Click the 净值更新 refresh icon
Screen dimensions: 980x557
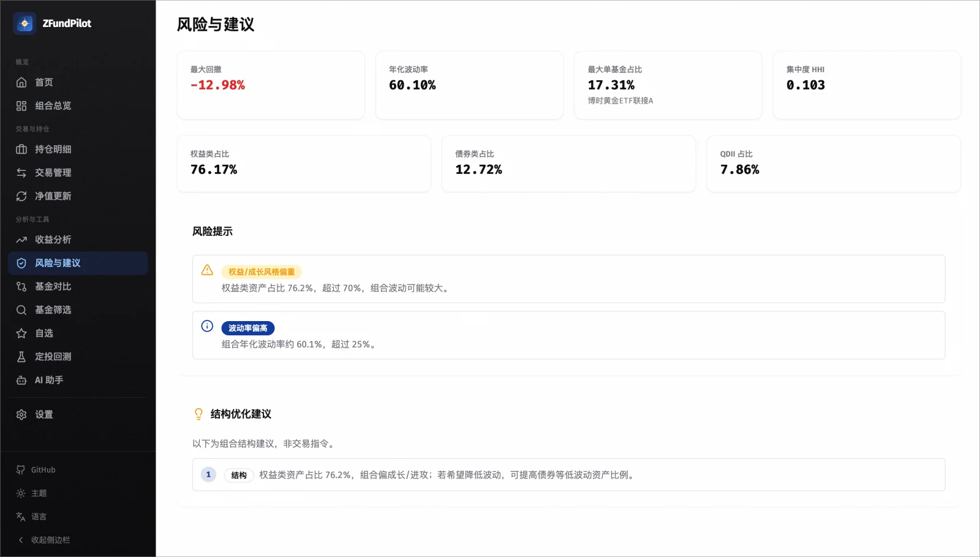21,196
